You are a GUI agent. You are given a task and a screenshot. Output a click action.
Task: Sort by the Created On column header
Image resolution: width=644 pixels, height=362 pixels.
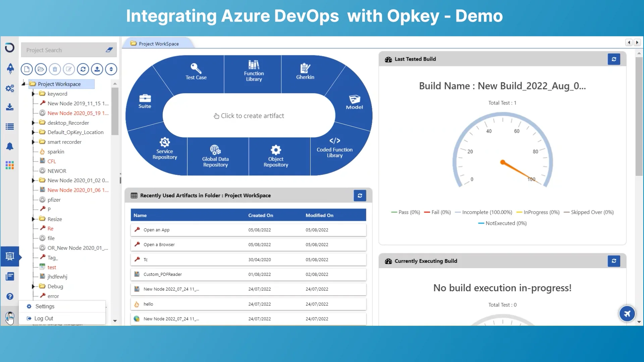(x=261, y=215)
